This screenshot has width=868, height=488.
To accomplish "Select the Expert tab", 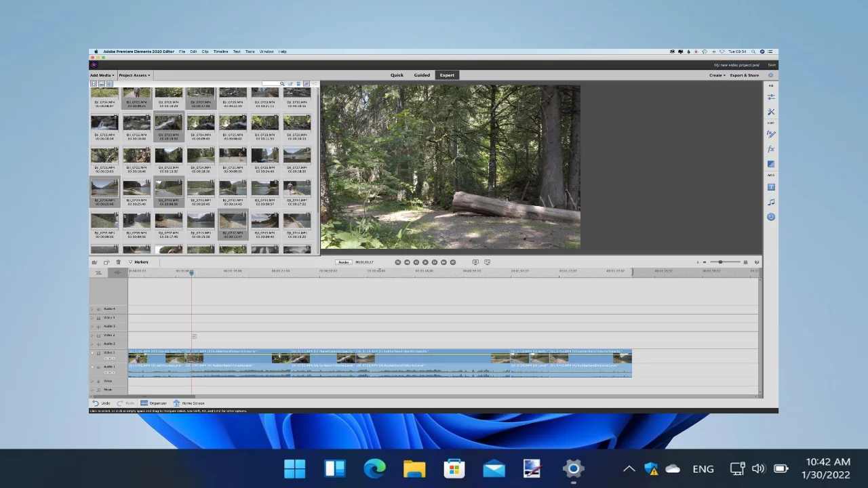I will click(x=447, y=75).
